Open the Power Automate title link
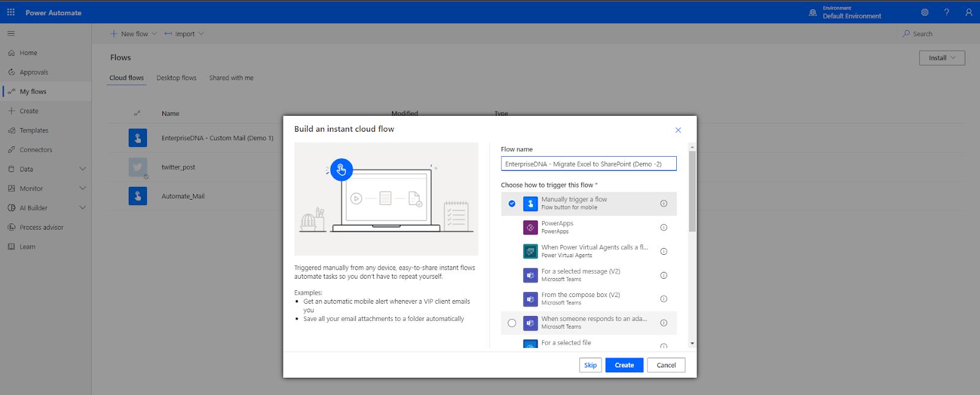The width and height of the screenshot is (980, 395). tap(53, 12)
